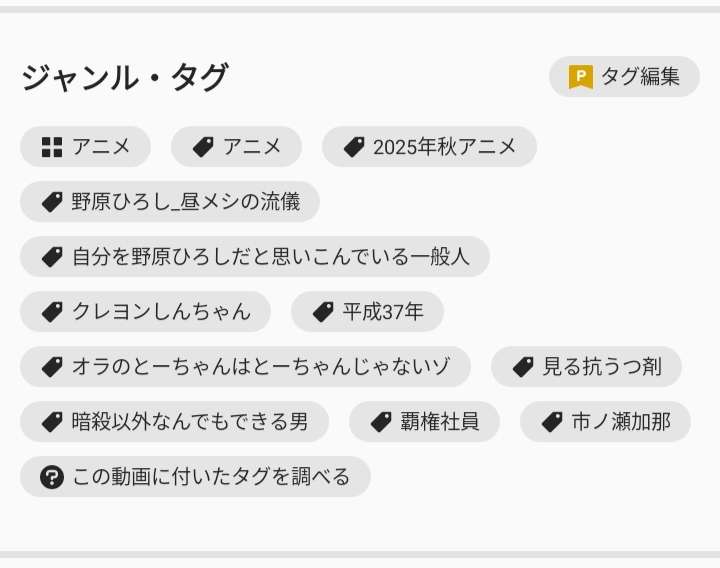
Task: Click the tag icon beside 覇権社員
Action: point(381,422)
